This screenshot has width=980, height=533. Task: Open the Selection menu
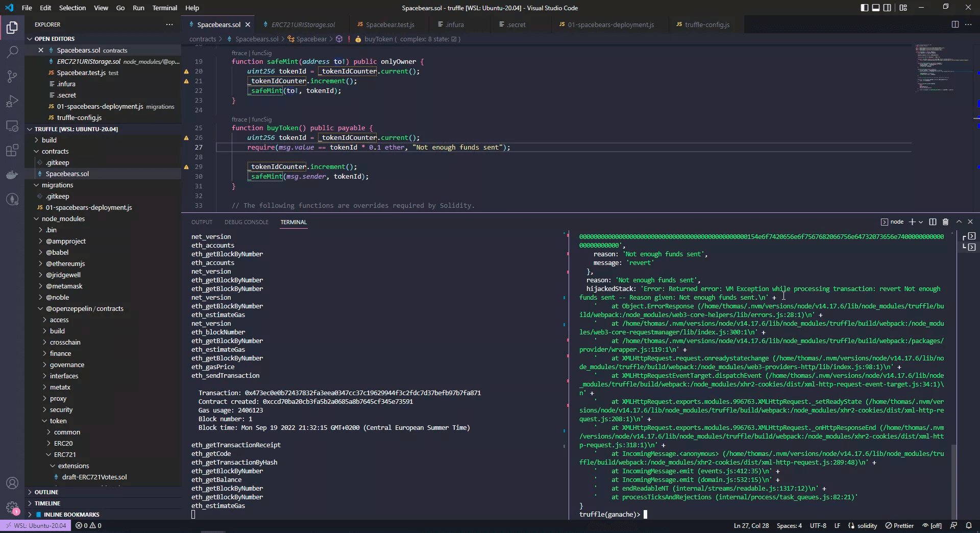[72, 8]
